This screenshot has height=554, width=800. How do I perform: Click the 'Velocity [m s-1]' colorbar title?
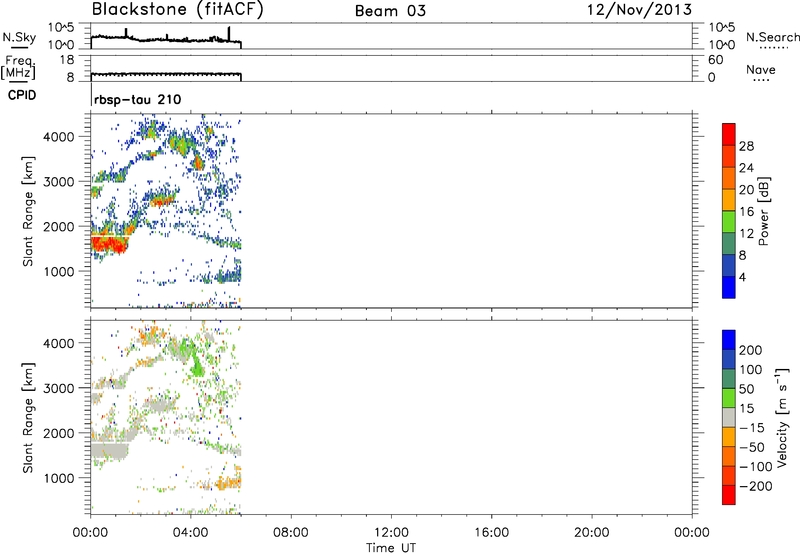click(782, 418)
